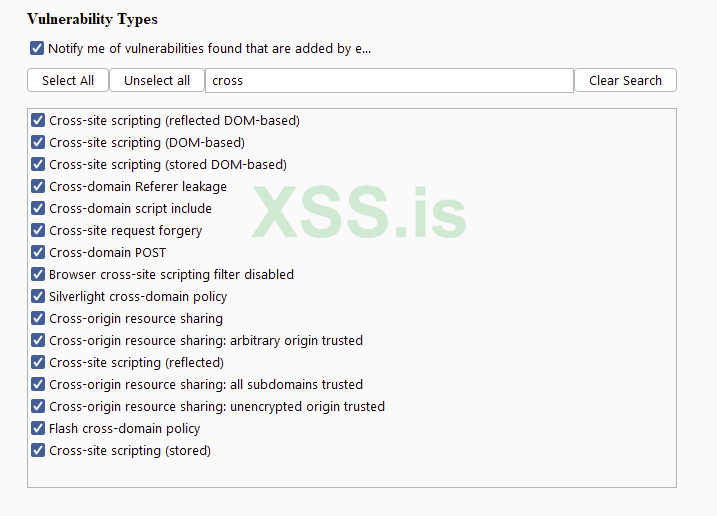Uncheck Cross-site scripting (DOM-based) checkbox
This screenshot has height=516, width=717.
coord(38,143)
